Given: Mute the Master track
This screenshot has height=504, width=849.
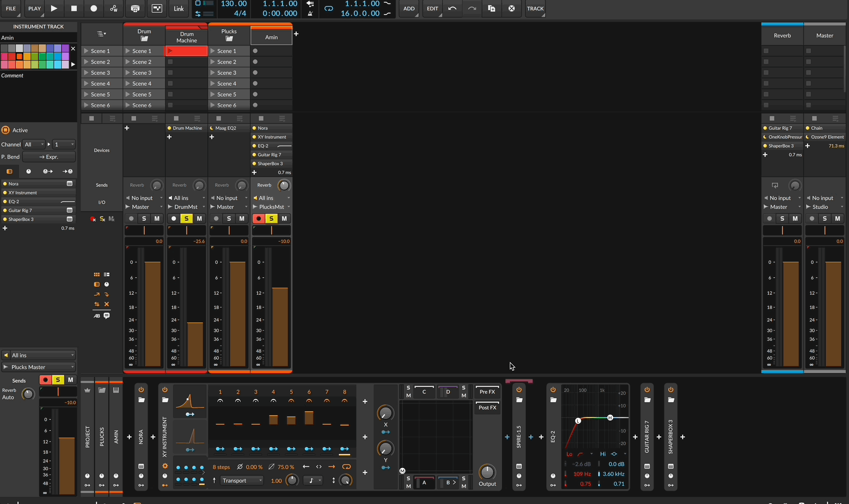Looking at the screenshot, I should click(838, 218).
